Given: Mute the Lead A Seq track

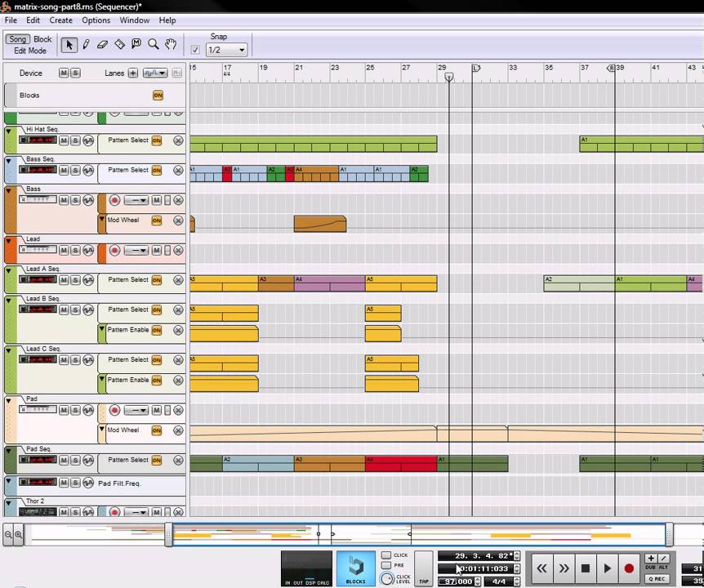Looking at the screenshot, I should [x=64, y=280].
